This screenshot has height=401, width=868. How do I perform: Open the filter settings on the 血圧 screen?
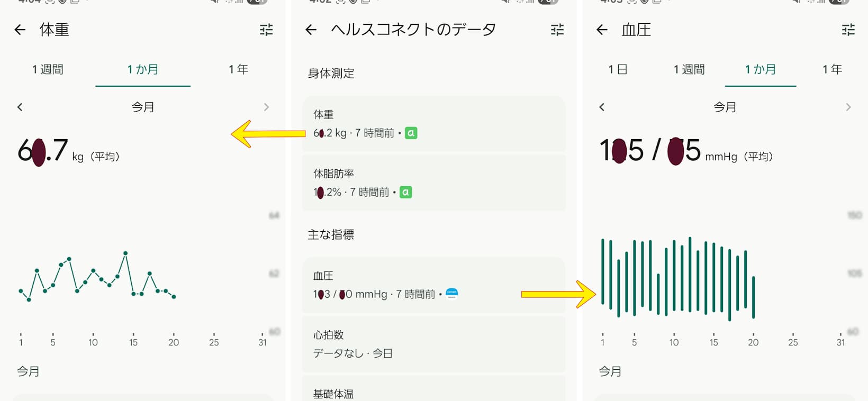[848, 30]
